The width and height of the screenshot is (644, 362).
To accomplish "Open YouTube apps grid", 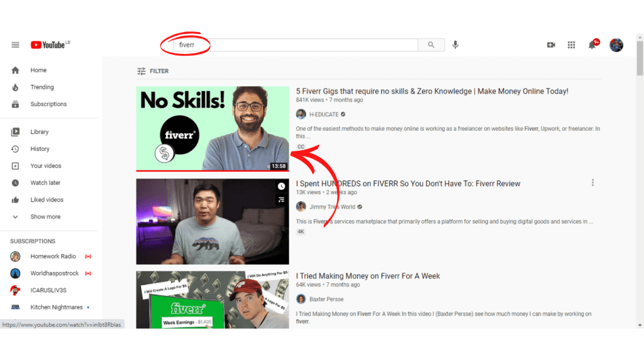I will pyautogui.click(x=571, y=45).
